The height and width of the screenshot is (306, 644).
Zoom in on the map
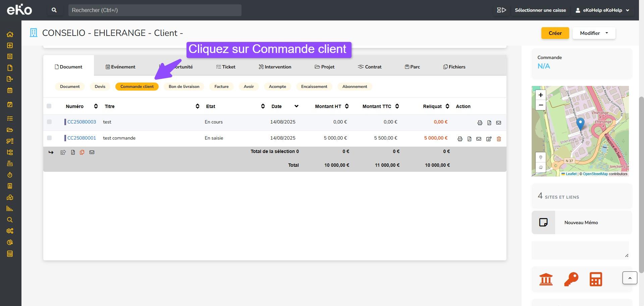[x=540, y=95]
